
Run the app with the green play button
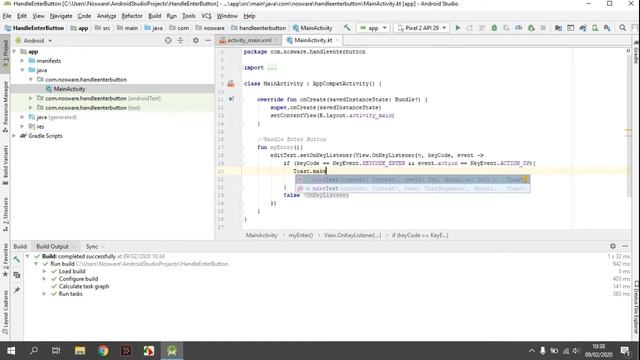(458, 28)
